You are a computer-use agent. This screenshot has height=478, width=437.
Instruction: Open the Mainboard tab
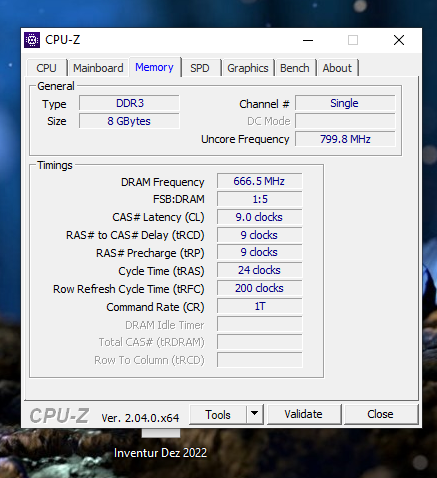98,68
